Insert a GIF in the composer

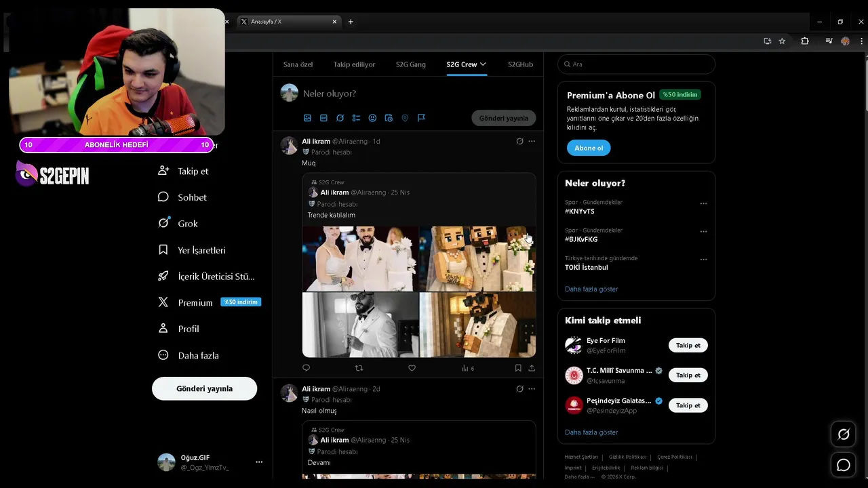[x=323, y=118]
